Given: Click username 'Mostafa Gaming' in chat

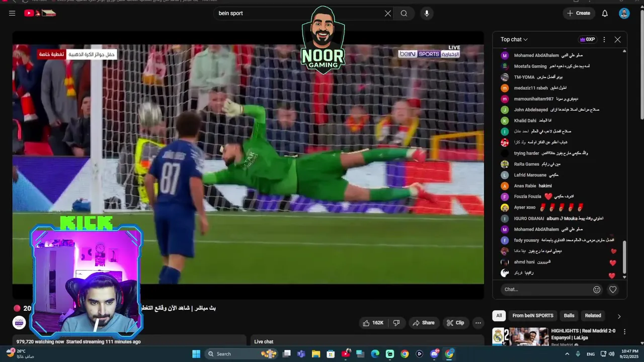Looking at the screenshot, I should click(x=530, y=66).
